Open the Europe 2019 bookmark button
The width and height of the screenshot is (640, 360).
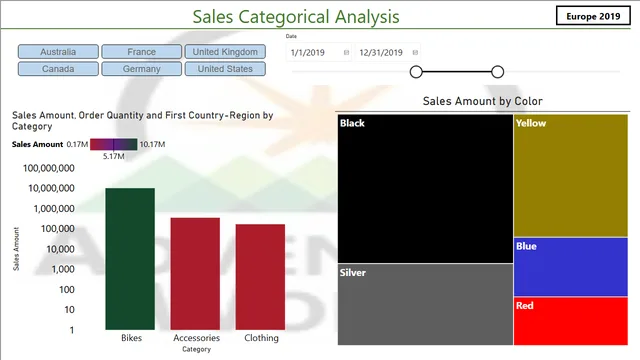click(593, 16)
